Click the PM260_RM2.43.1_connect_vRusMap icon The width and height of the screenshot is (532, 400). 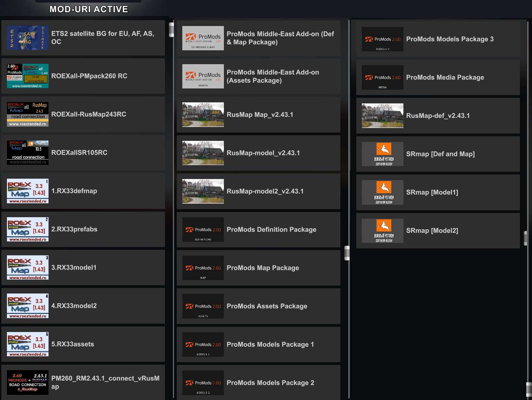(x=28, y=382)
